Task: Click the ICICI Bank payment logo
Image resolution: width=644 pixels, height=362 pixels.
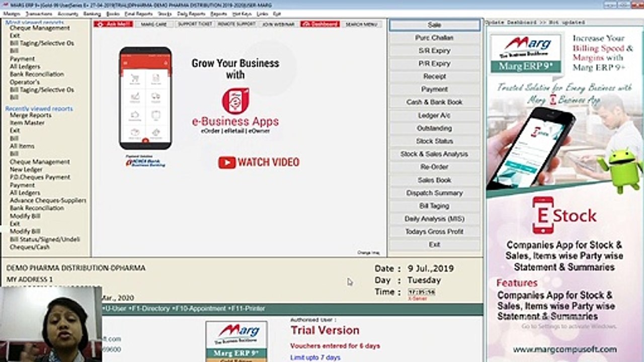Action: (145, 161)
